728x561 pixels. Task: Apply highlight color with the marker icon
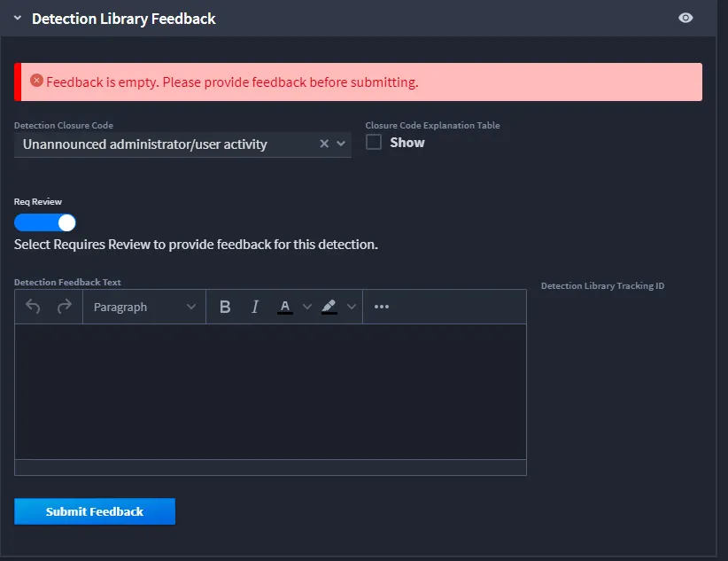[x=329, y=307]
